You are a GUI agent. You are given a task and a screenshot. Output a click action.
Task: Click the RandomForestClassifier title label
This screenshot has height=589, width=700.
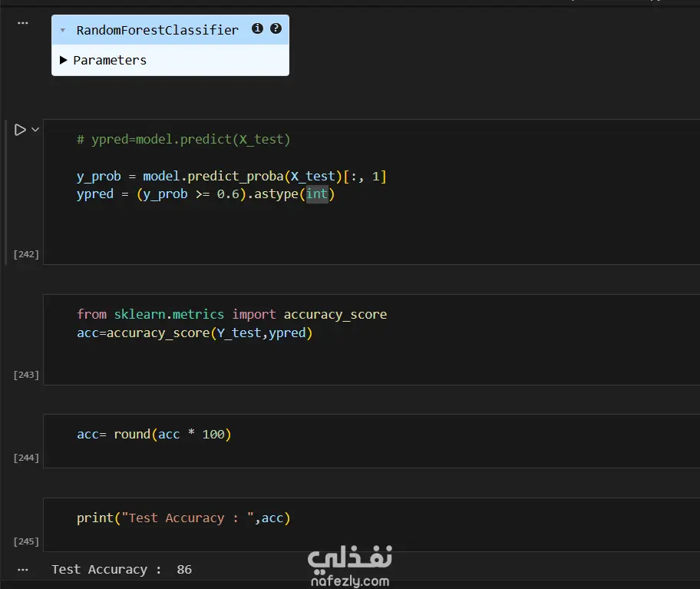pos(157,30)
